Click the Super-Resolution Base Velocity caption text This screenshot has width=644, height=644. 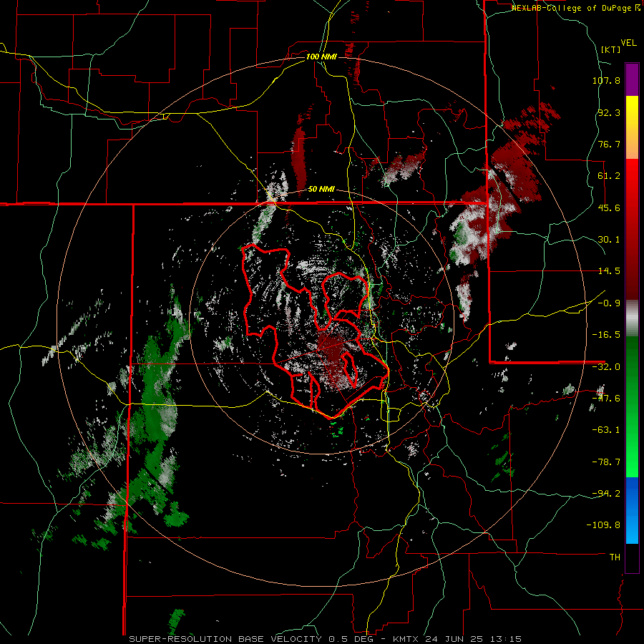coord(325,639)
